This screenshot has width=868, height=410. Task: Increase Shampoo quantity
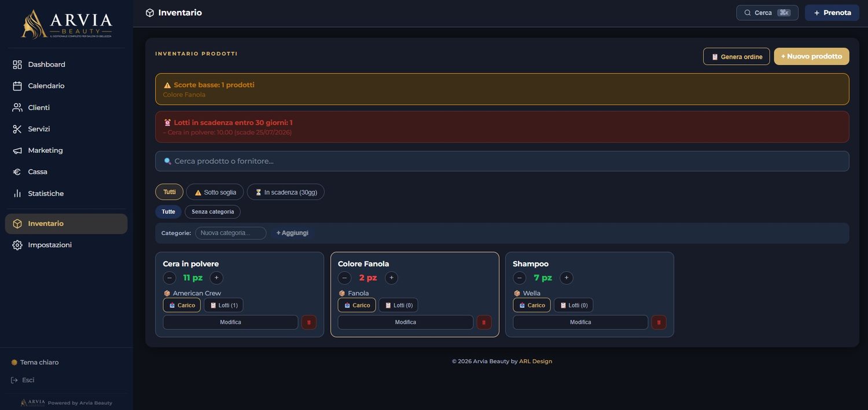tap(567, 278)
